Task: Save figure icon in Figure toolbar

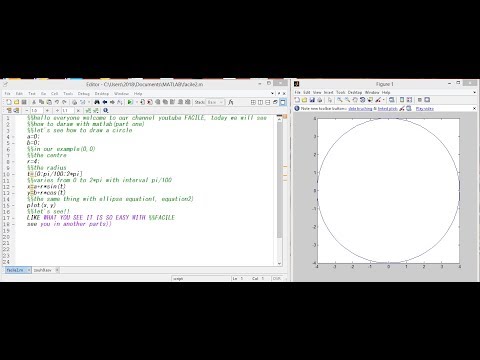Action: [312, 100]
